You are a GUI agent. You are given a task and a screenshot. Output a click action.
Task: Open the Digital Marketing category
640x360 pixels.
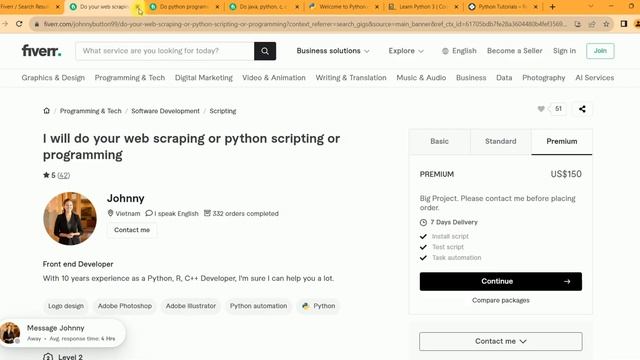tap(204, 78)
